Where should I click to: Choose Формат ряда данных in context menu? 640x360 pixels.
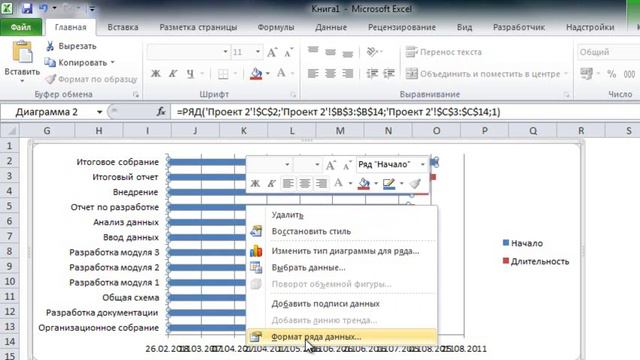point(342,337)
